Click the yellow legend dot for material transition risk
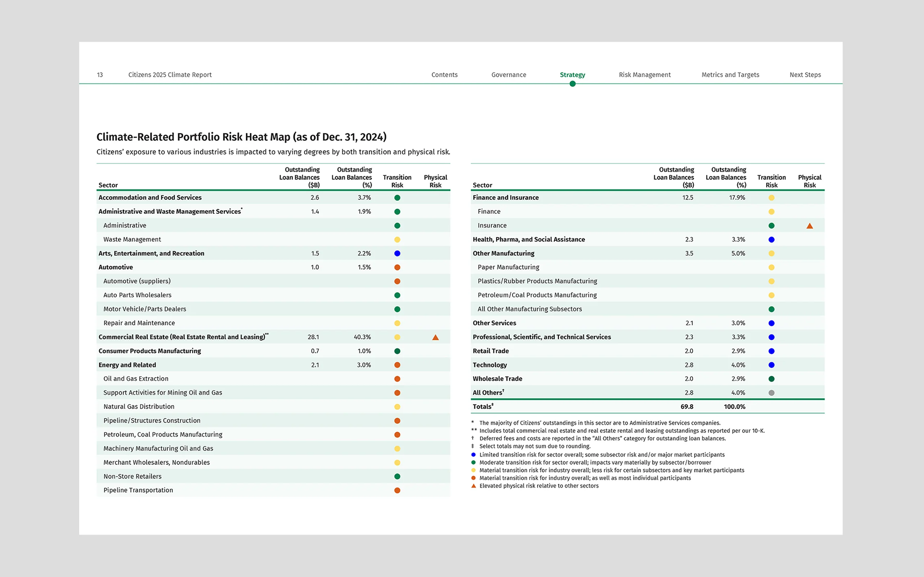 click(x=474, y=470)
